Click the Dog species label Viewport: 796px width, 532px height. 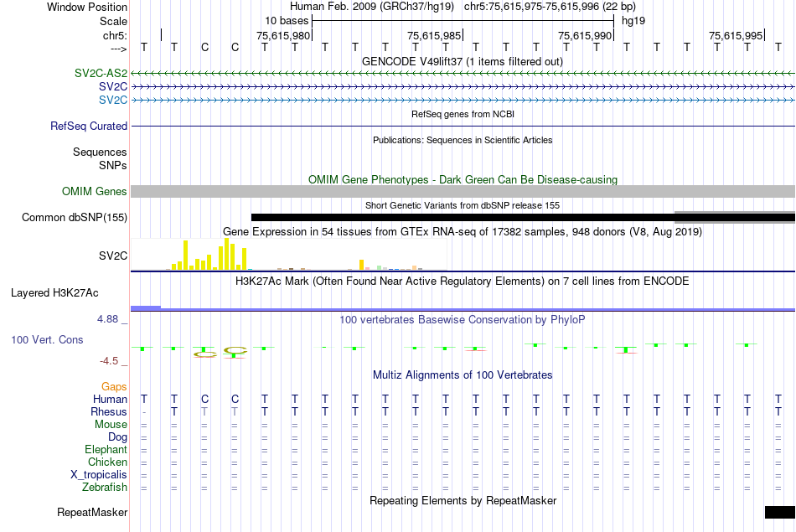tap(117, 437)
